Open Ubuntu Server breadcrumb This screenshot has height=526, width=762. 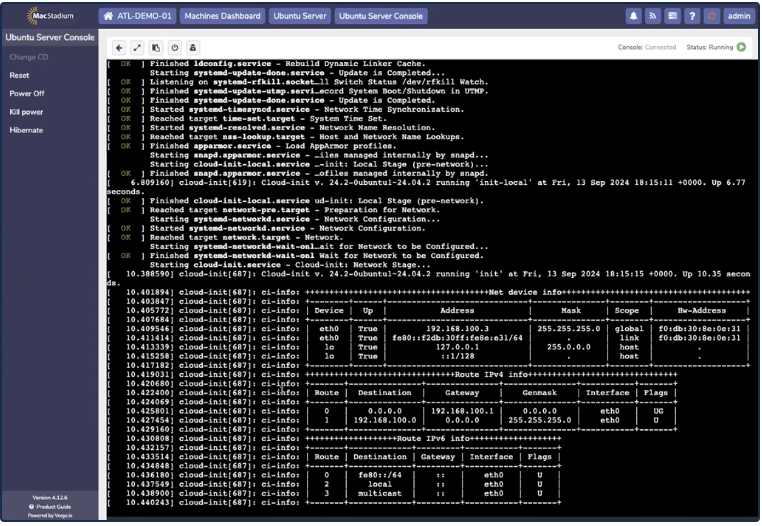[x=299, y=16]
